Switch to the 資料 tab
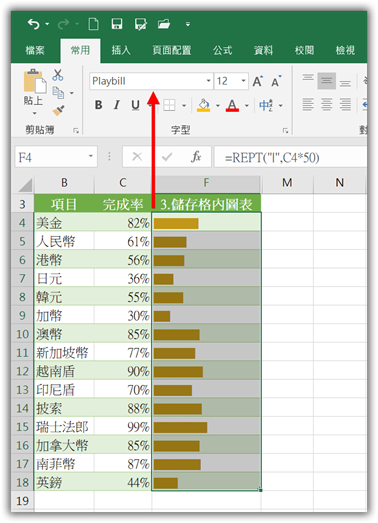The width and height of the screenshot is (378, 523). point(263,50)
